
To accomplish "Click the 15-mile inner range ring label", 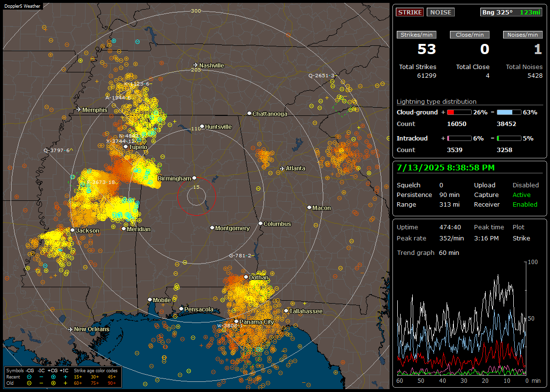I will [196, 187].
